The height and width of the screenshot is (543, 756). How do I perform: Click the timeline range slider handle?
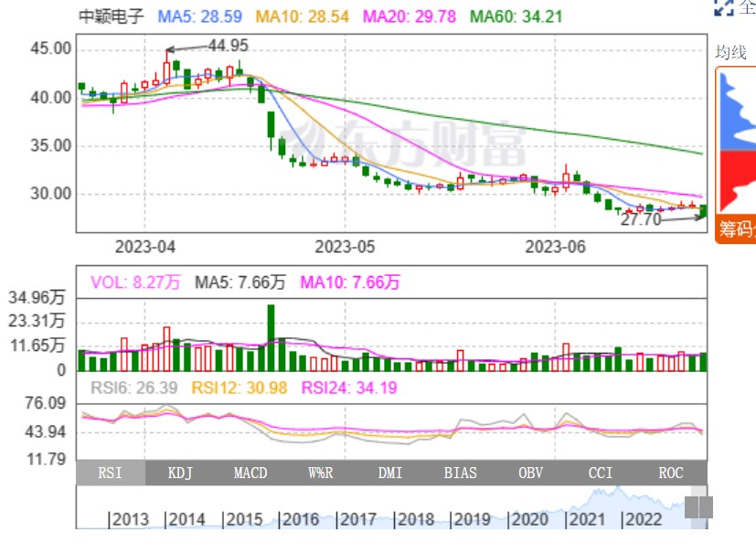click(x=698, y=506)
